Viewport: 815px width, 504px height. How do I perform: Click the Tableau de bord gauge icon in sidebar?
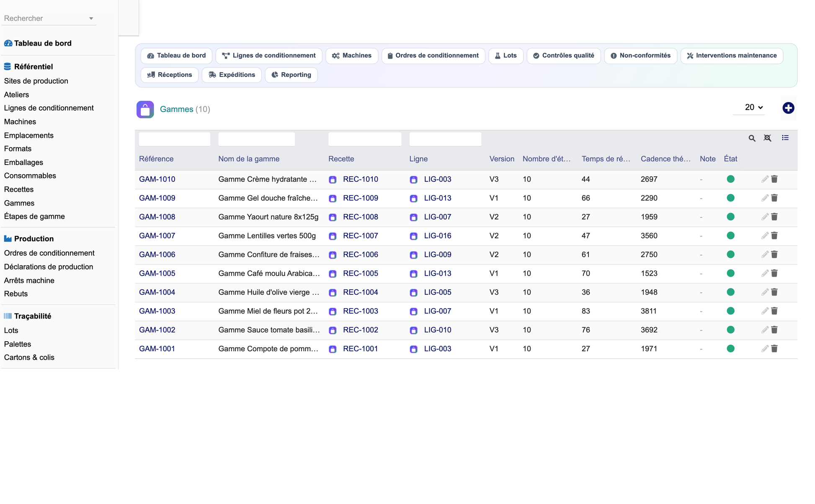[8, 43]
